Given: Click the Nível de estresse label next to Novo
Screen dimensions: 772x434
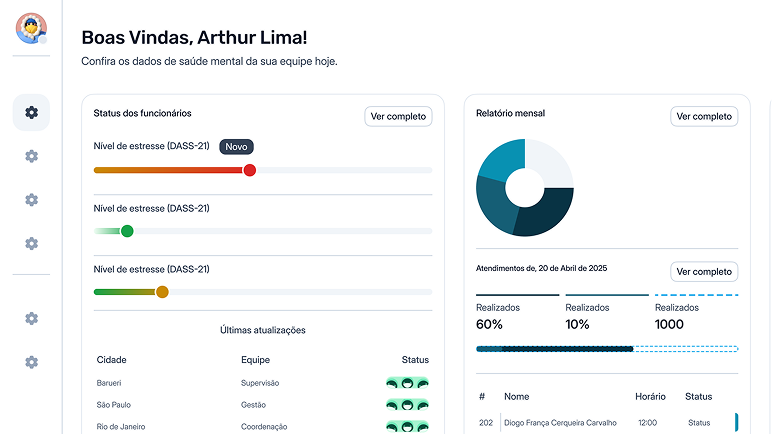Looking at the screenshot, I should point(151,146).
